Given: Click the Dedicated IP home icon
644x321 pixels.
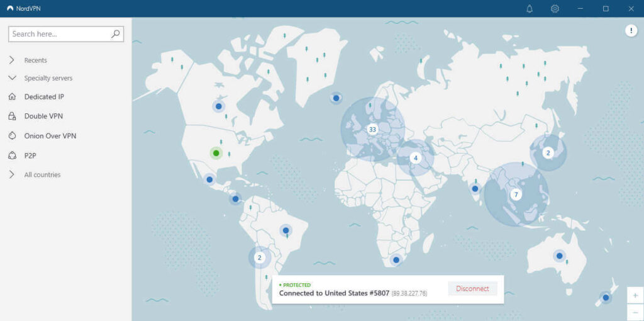Looking at the screenshot, I should (x=12, y=96).
